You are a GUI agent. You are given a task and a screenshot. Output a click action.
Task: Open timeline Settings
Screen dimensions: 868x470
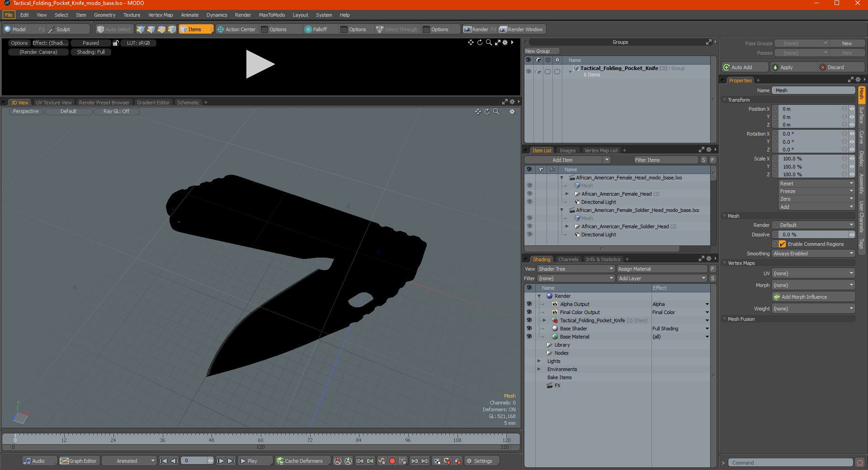coord(482,461)
